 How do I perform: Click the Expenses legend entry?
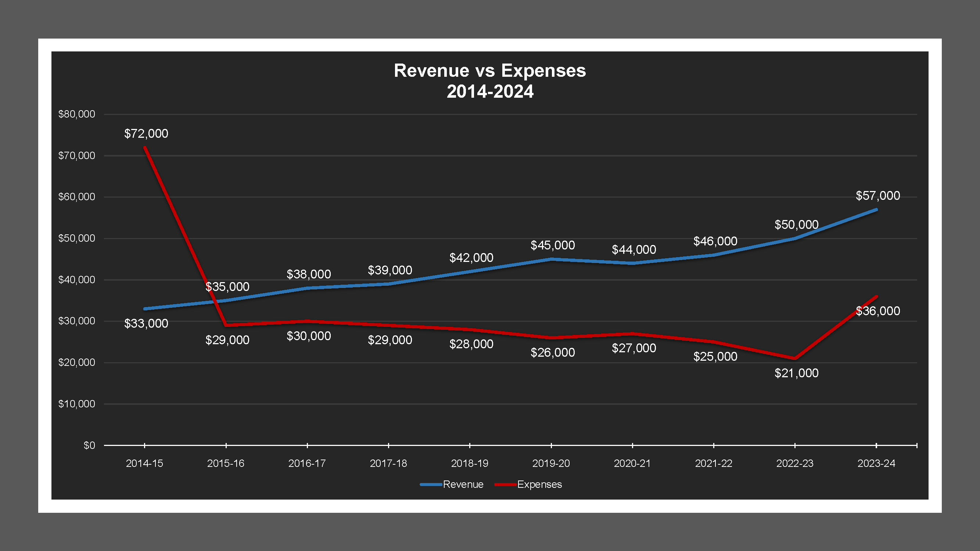(528, 485)
